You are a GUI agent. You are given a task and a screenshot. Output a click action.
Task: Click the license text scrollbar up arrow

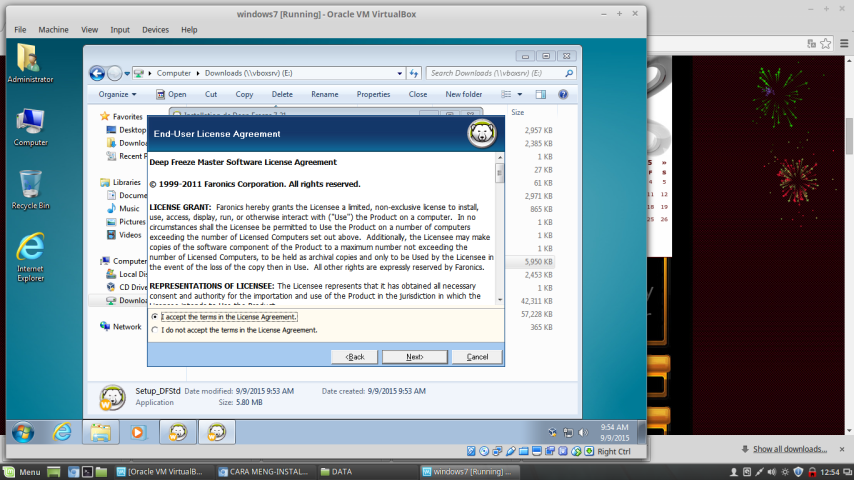tap(499, 157)
